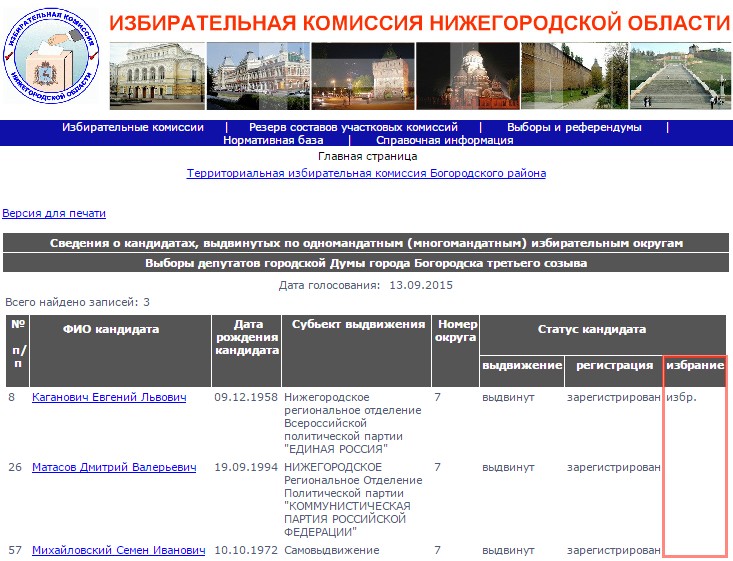Viewport: 733px width, 561px height.
Task: Click the Версия для печати link
Action: (54, 213)
